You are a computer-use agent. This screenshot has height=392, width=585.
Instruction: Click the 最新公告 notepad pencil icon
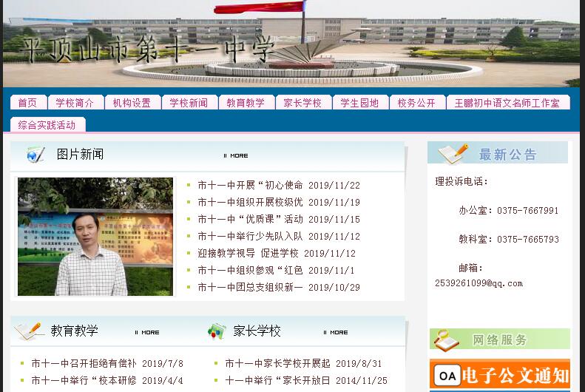pos(453,154)
